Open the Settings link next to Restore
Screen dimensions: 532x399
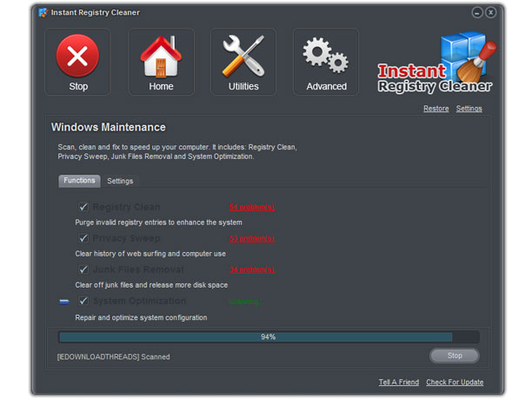[x=469, y=109]
